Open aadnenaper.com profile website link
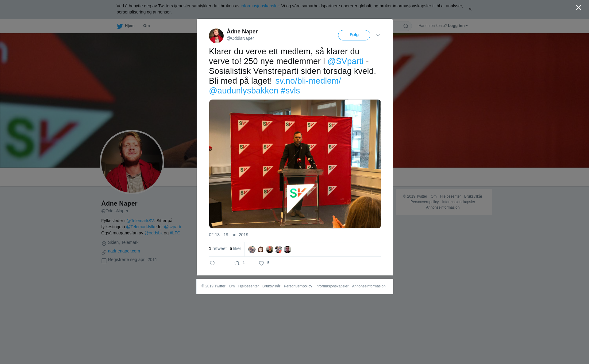Image resolution: width=589 pixels, height=364 pixels. pyautogui.click(x=124, y=251)
